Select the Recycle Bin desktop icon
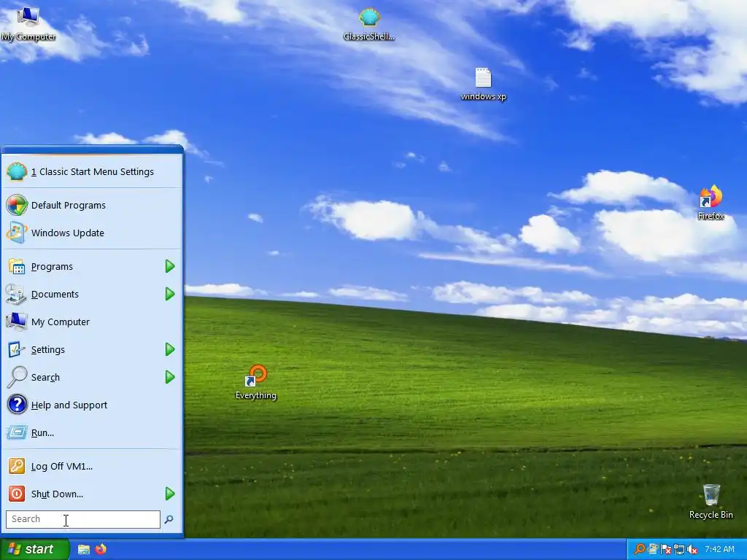The width and height of the screenshot is (747, 560). 711,502
